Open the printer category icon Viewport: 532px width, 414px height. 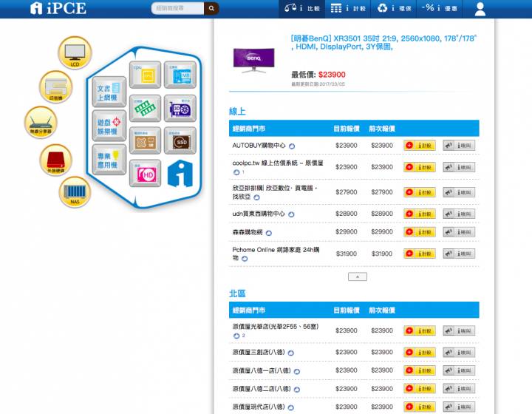point(56,87)
